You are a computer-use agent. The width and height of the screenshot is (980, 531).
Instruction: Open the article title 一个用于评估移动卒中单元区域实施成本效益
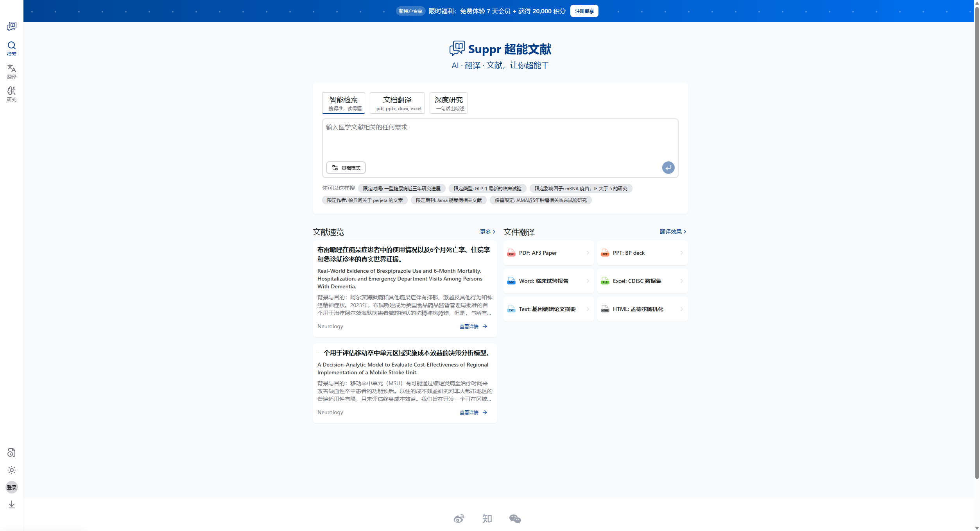[404, 353]
